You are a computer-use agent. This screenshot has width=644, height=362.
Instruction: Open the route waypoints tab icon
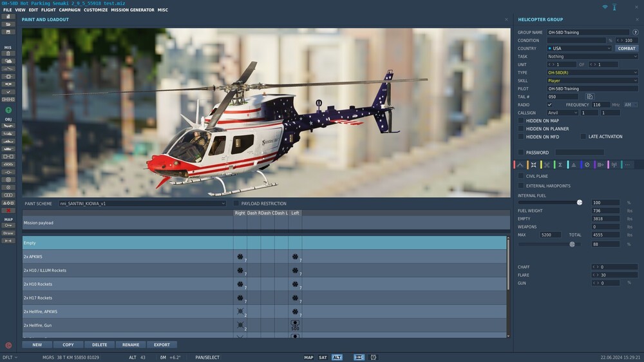click(x=520, y=165)
